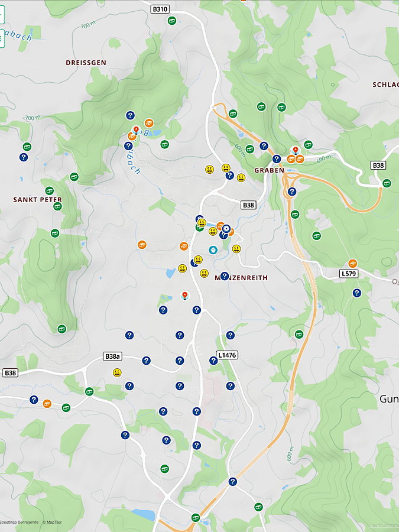Open the mystery cache right of the B38a label
The width and height of the screenshot is (399, 532).
pyautogui.click(x=146, y=360)
